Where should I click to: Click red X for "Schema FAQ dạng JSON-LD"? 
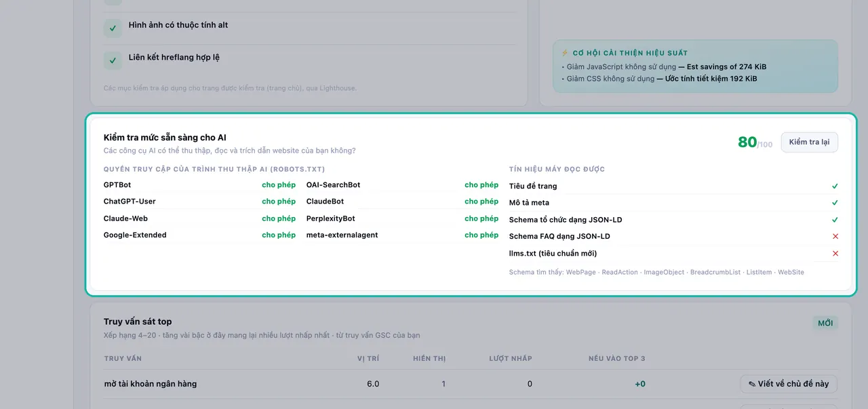835,236
